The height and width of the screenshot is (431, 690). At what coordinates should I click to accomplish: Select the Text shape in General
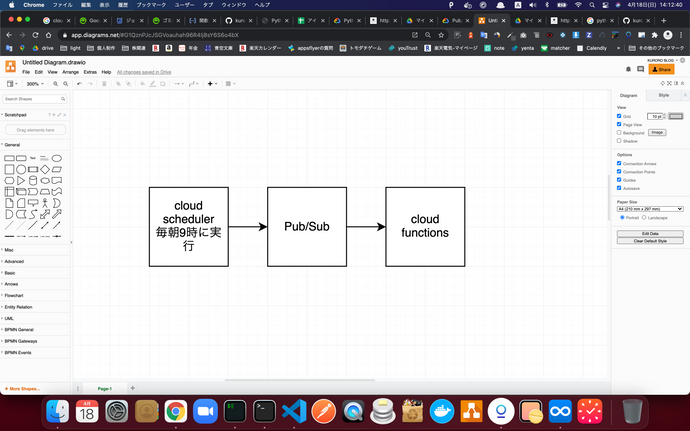tap(33, 158)
